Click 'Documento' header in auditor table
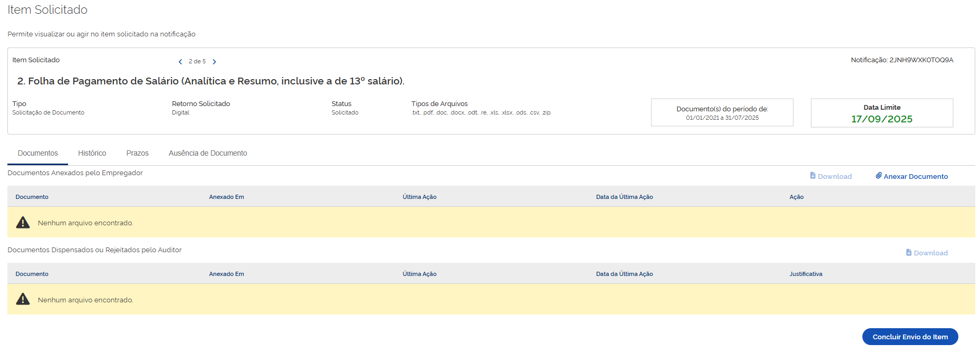 click(x=32, y=274)
